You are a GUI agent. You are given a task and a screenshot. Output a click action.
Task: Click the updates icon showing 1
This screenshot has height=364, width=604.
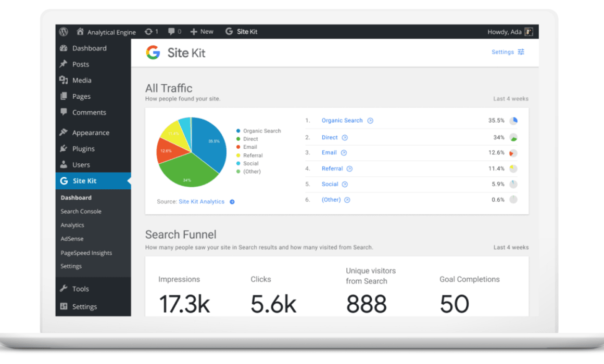tap(152, 32)
